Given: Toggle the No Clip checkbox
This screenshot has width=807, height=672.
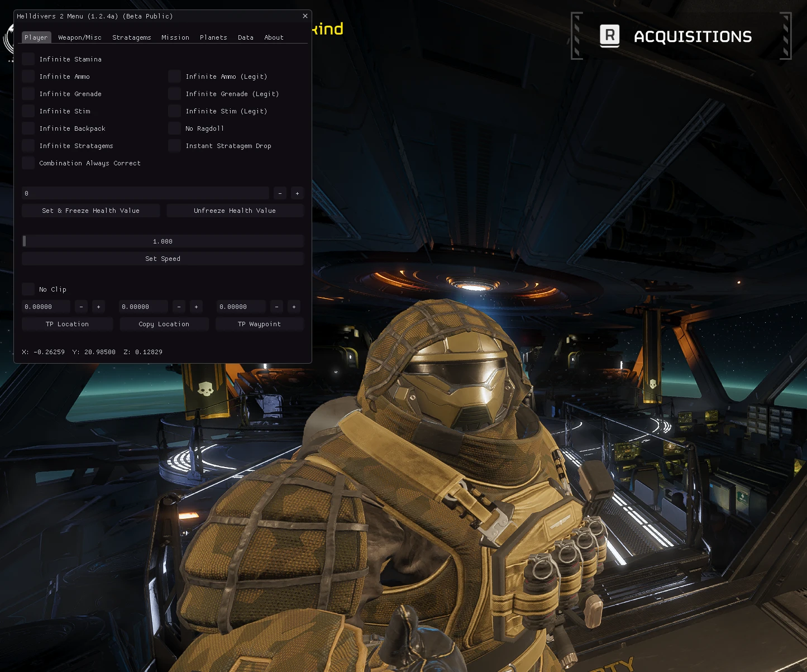Looking at the screenshot, I should pyautogui.click(x=28, y=289).
